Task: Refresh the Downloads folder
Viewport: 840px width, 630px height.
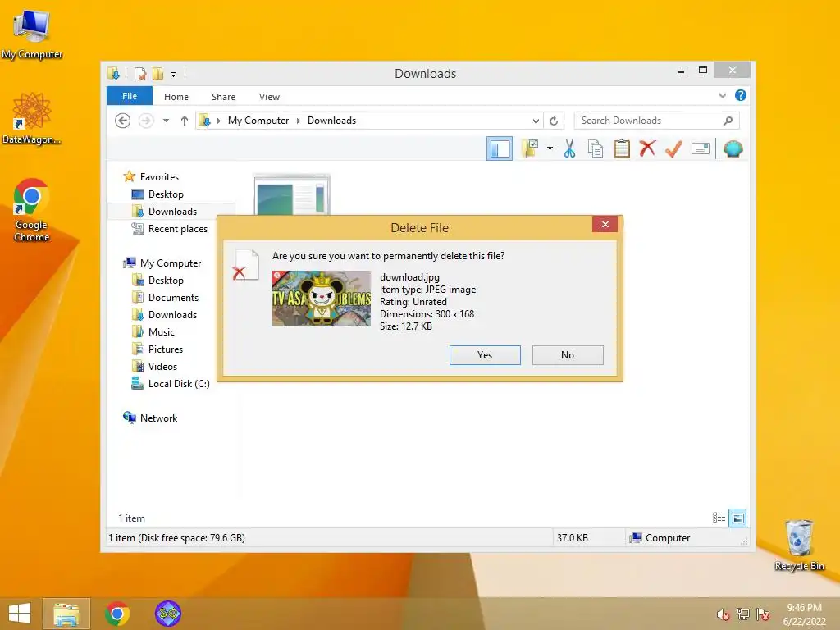Action: [554, 121]
